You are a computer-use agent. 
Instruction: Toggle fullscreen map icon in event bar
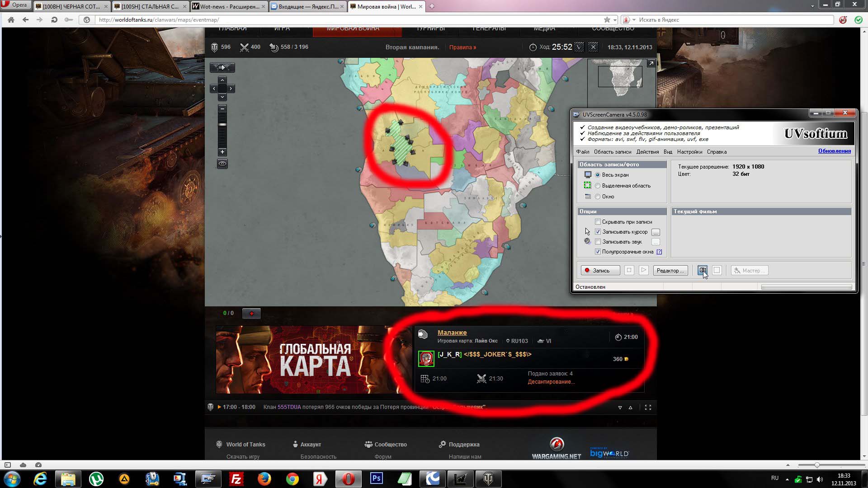pyautogui.click(x=648, y=408)
